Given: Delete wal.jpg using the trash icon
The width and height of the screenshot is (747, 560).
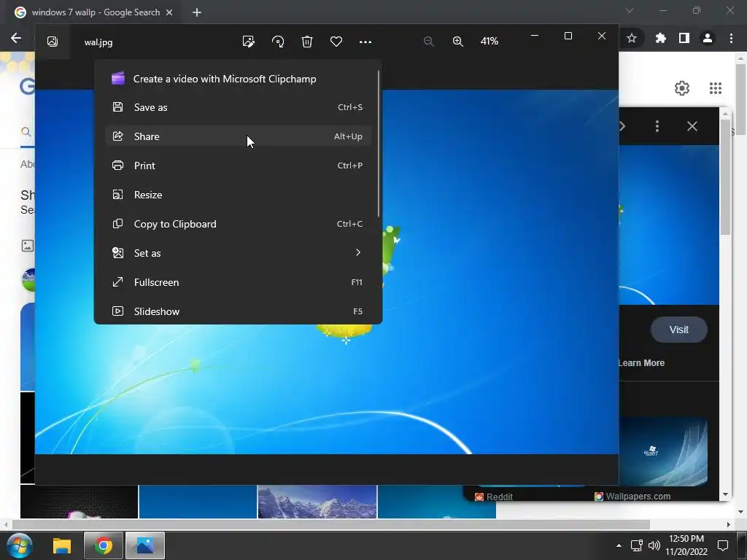Looking at the screenshot, I should pos(307,42).
